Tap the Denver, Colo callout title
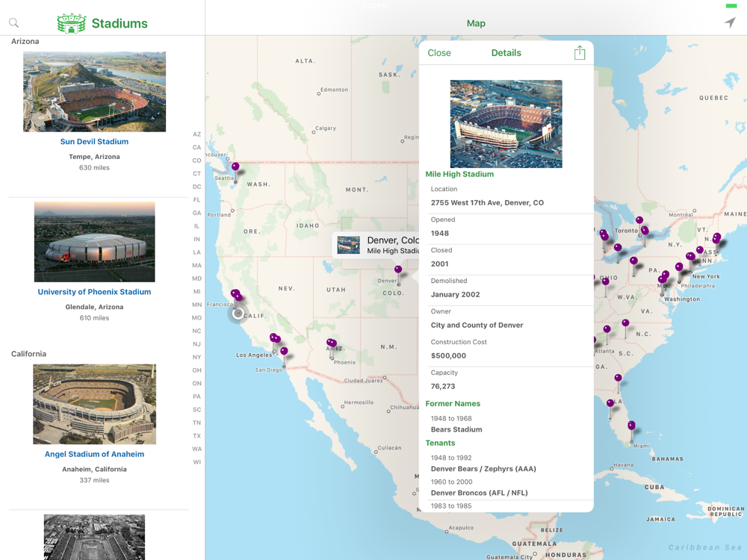 (x=393, y=240)
